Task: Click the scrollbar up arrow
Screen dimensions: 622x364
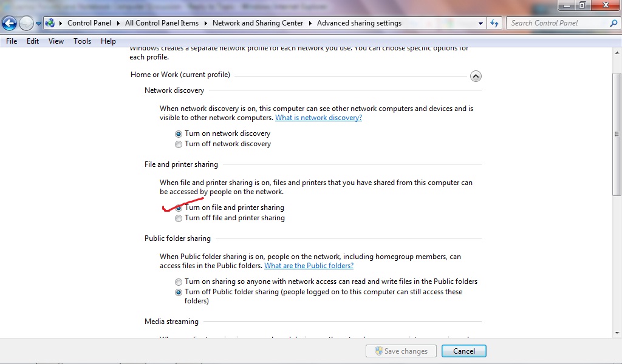Action: pos(617,52)
